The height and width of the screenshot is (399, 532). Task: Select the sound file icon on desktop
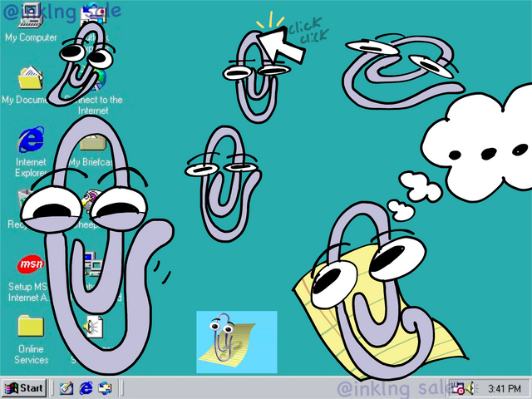(93, 327)
